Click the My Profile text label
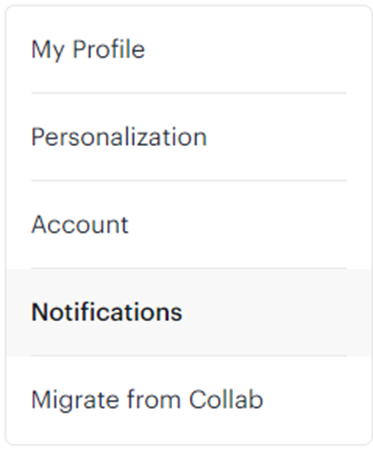 click(x=88, y=50)
